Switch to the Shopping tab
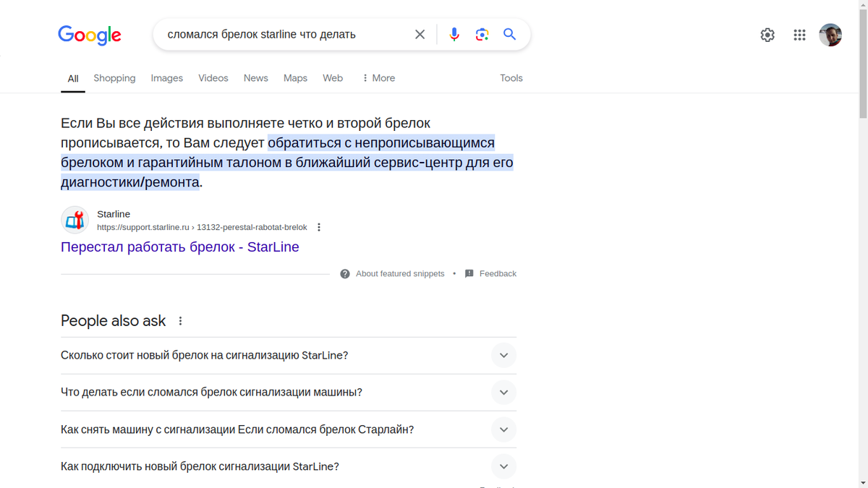The width and height of the screenshot is (868, 488). click(114, 78)
